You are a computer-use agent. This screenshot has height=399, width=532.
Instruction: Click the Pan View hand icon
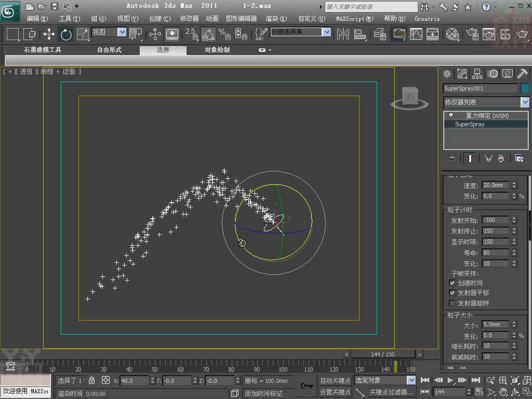(x=503, y=392)
